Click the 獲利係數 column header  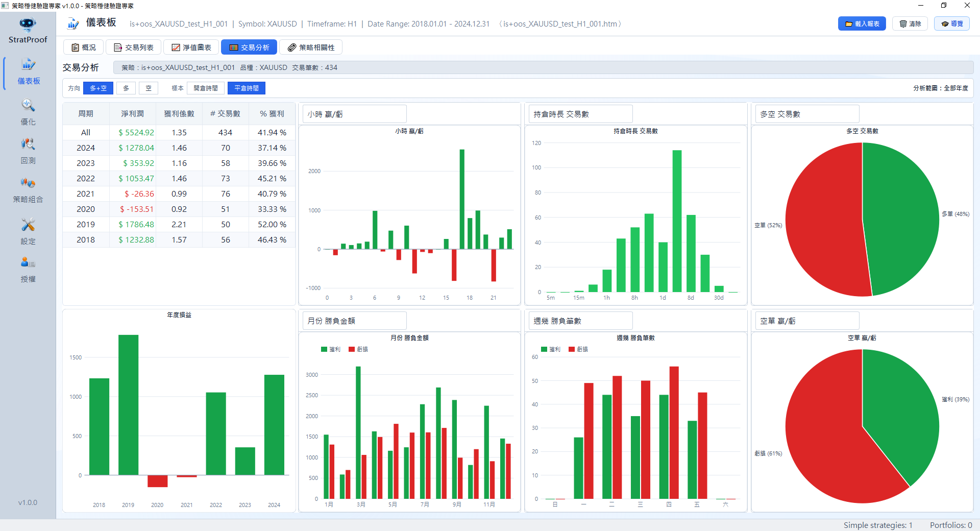tap(179, 114)
